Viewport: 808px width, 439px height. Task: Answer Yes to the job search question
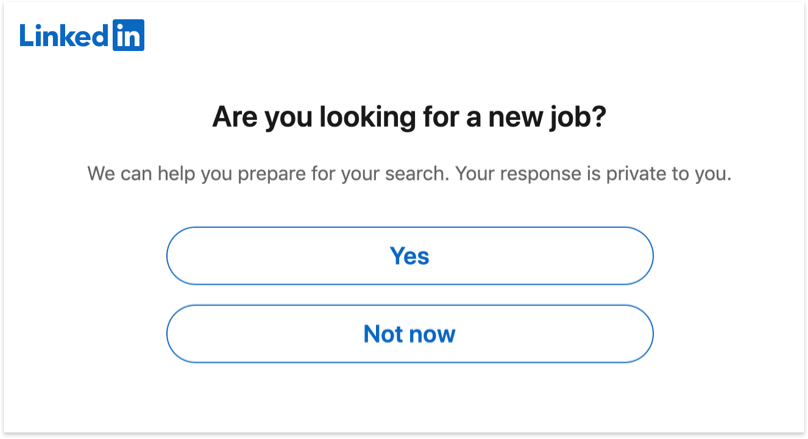409,255
